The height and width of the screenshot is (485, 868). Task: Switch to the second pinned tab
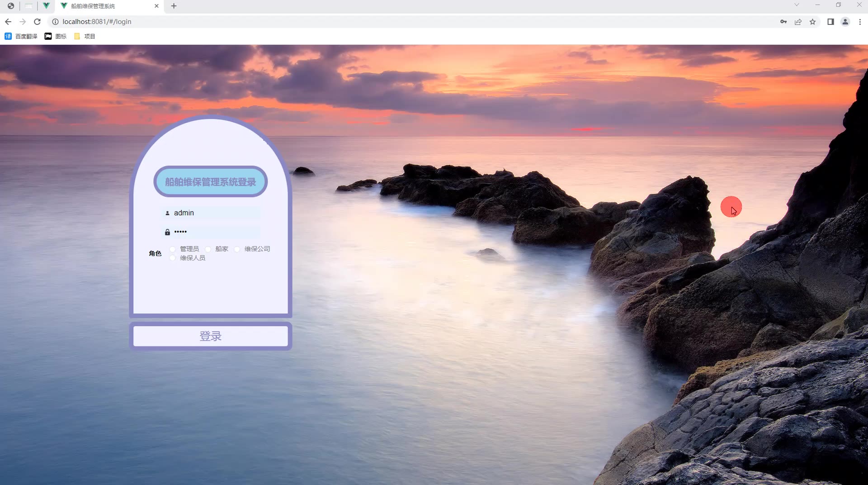pyautogui.click(x=28, y=6)
